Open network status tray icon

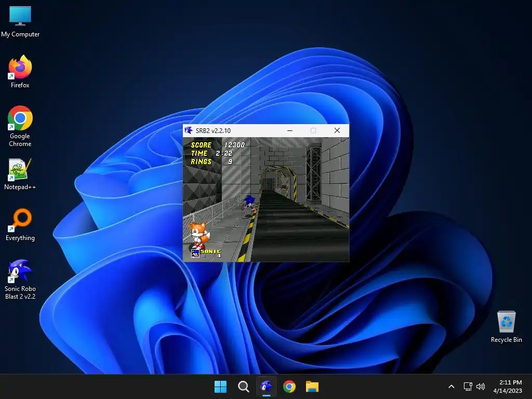(x=468, y=387)
